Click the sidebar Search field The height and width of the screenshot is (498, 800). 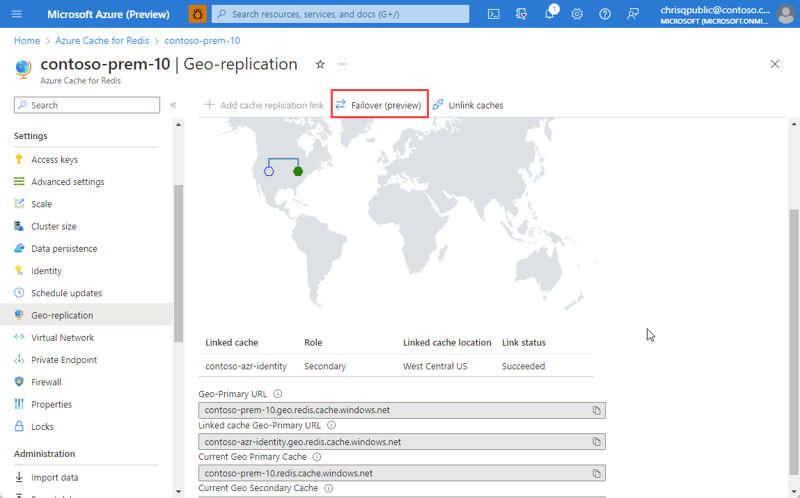point(87,105)
